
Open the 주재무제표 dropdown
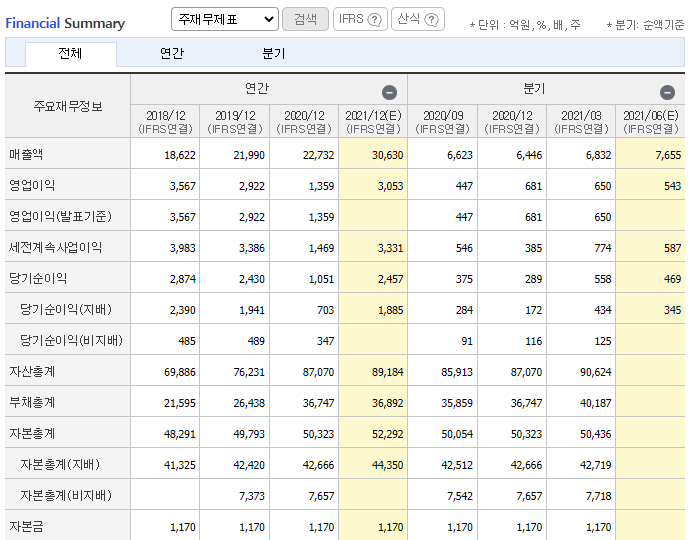pos(225,19)
